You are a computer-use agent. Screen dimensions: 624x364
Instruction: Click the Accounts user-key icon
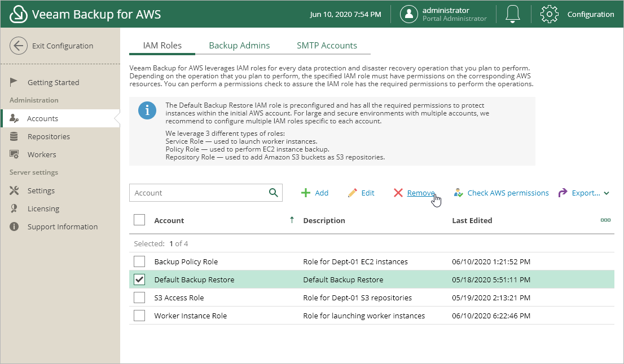pos(14,118)
